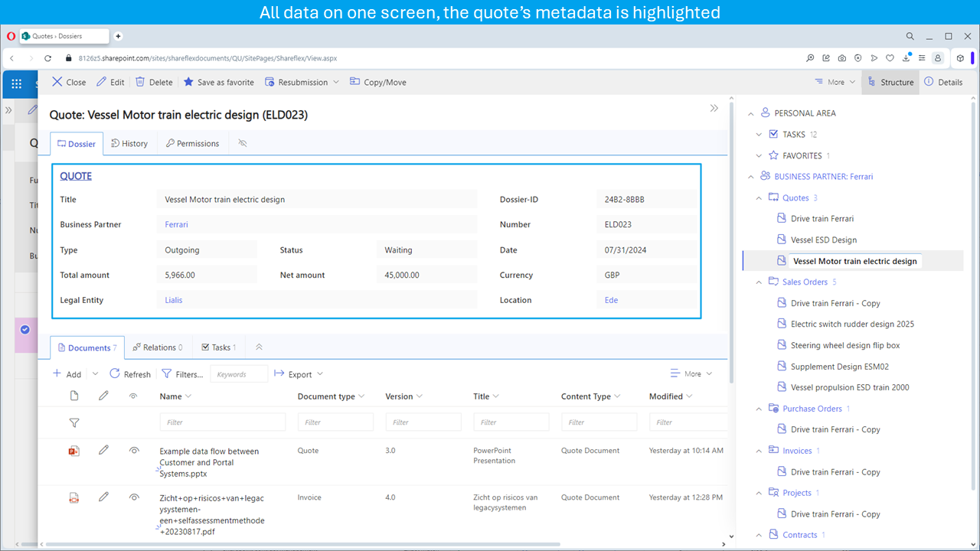Viewport: 980px width, 551px height.
Task: Open the browser tab search magnifier
Action: point(910,36)
